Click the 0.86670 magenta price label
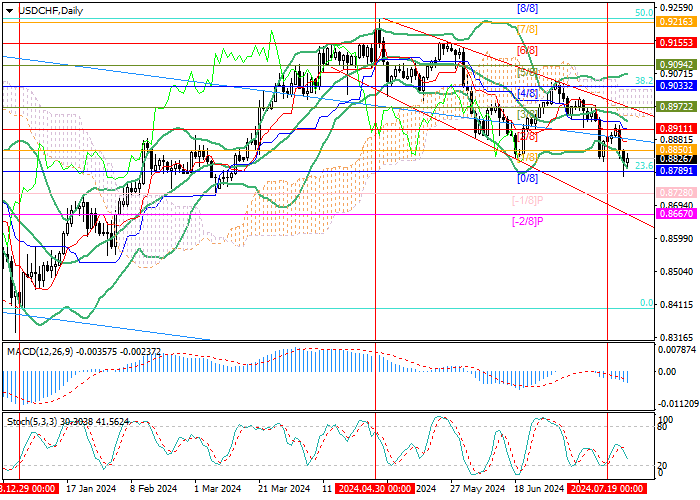Viewport: 700px width, 500px height. (676, 214)
